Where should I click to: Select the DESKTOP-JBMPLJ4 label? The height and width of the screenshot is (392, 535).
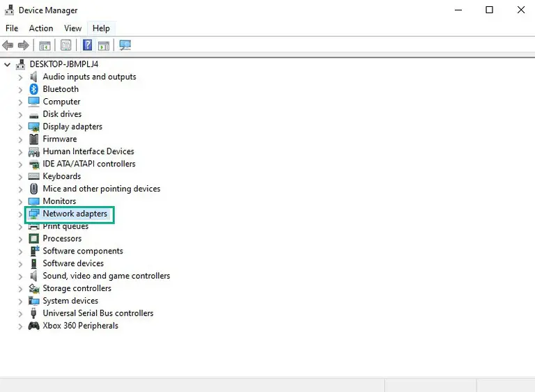64,64
